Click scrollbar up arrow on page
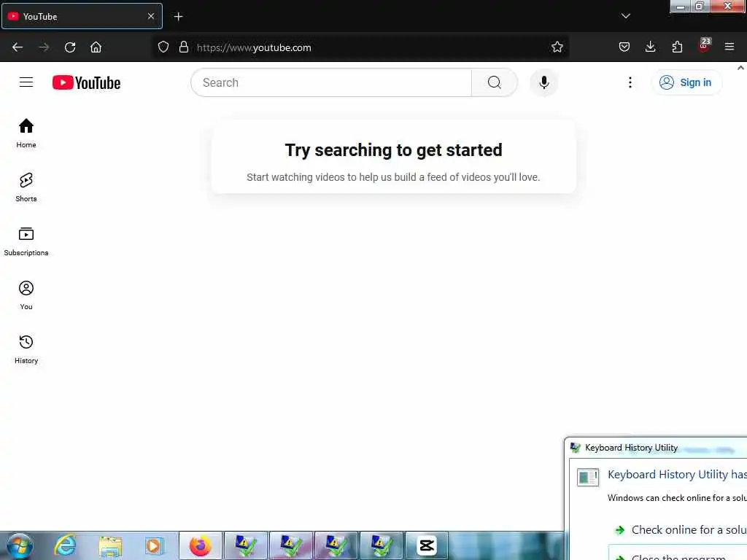 (741, 68)
